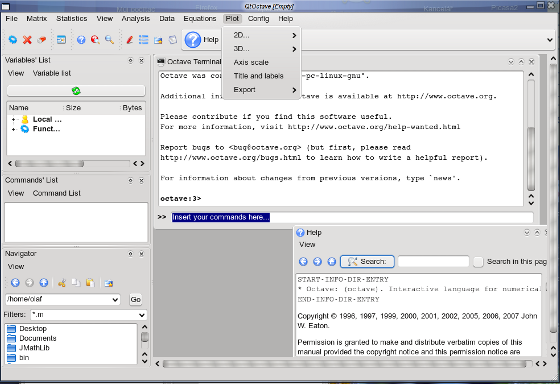The height and width of the screenshot is (384, 560).
Task: Expand the main toolbar overflow chevron
Action: click(x=550, y=40)
